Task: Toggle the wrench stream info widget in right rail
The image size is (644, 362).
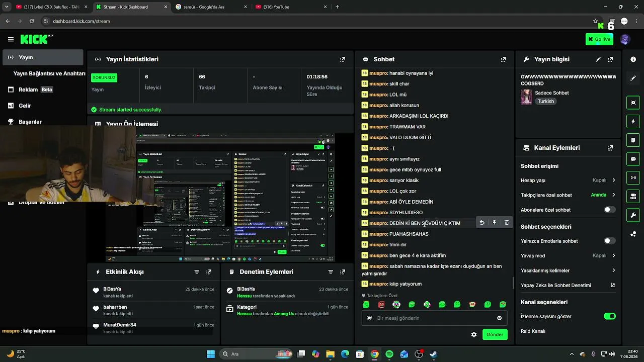Action: [633, 215]
